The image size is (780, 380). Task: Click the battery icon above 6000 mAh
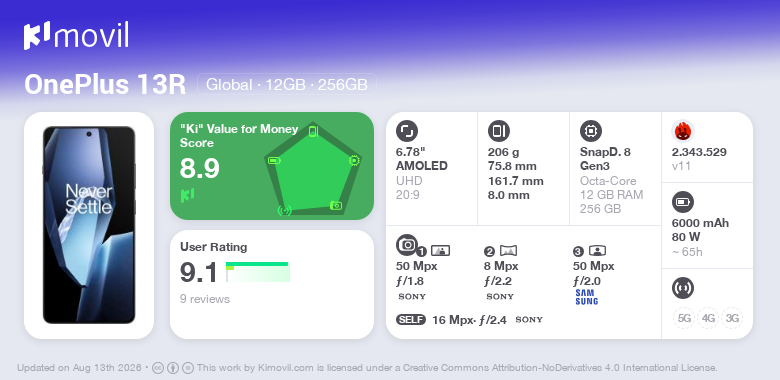click(682, 202)
